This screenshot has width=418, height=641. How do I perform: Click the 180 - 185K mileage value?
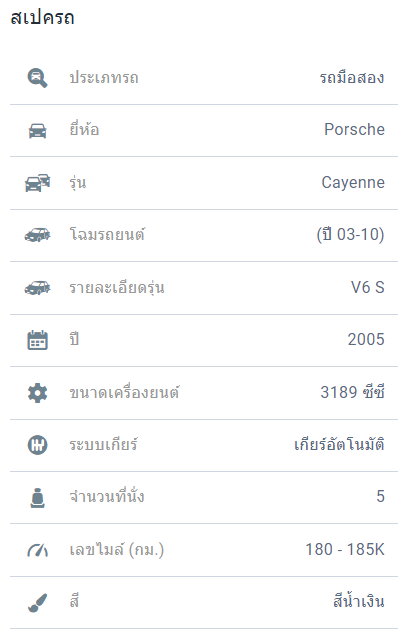(345, 549)
